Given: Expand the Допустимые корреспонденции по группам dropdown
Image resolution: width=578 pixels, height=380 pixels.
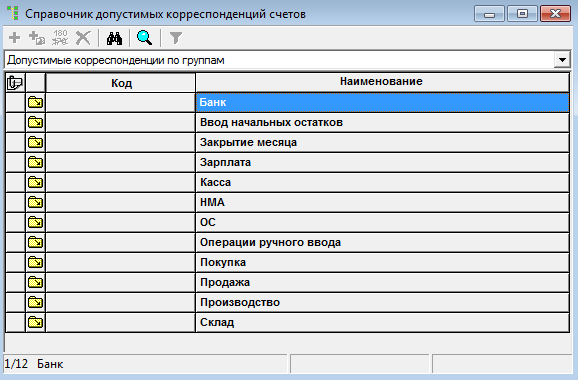Looking at the screenshot, I should pyautogui.click(x=562, y=60).
